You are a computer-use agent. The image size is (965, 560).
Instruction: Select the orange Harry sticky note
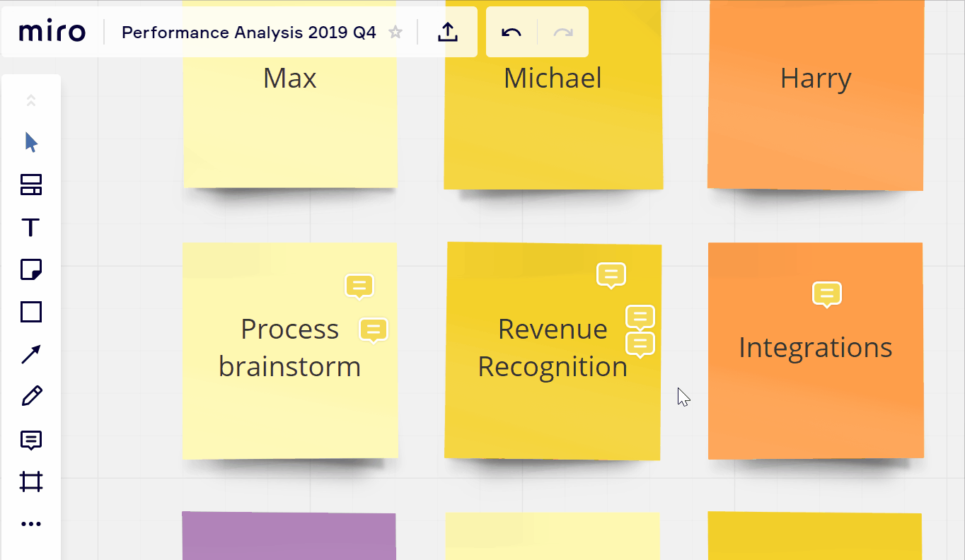(x=815, y=127)
